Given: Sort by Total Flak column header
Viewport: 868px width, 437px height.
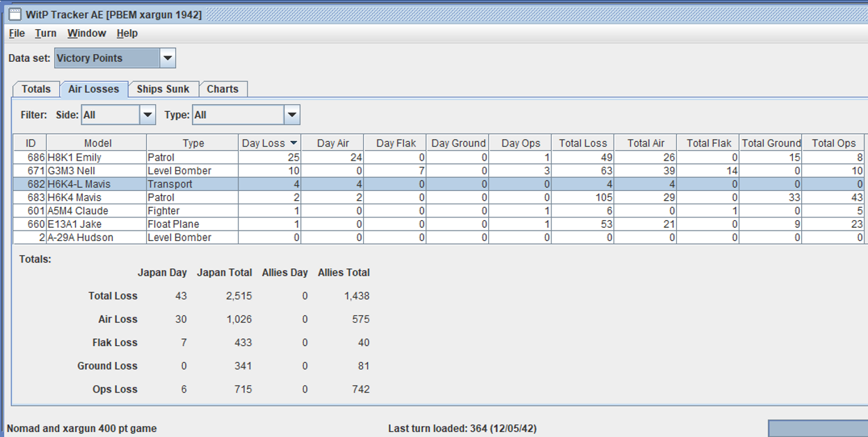Looking at the screenshot, I should pos(709,143).
